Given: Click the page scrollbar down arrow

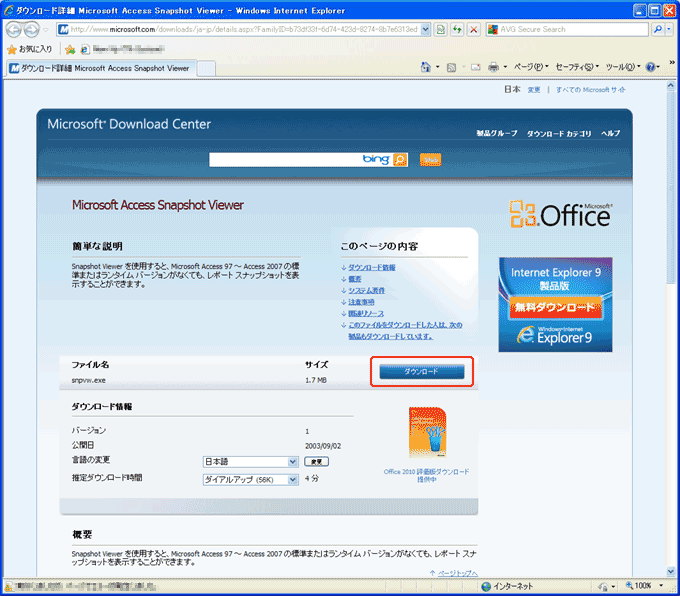Looking at the screenshot, I should pyautogui.click(x=671, y=571).
